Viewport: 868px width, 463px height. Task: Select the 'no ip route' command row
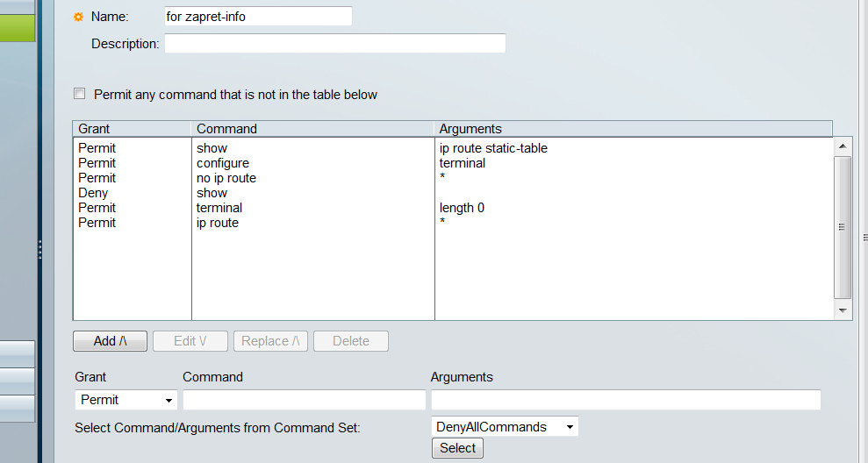tap(453, 178)
